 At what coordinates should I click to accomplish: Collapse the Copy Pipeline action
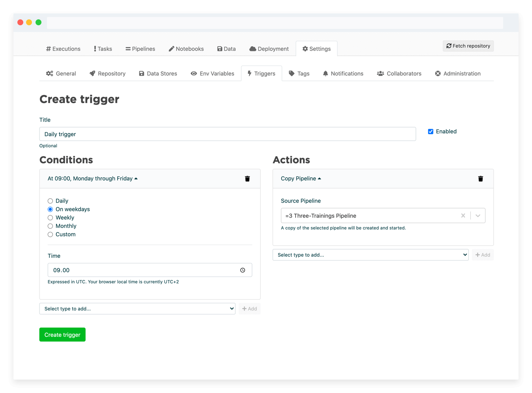click(301, 179)
